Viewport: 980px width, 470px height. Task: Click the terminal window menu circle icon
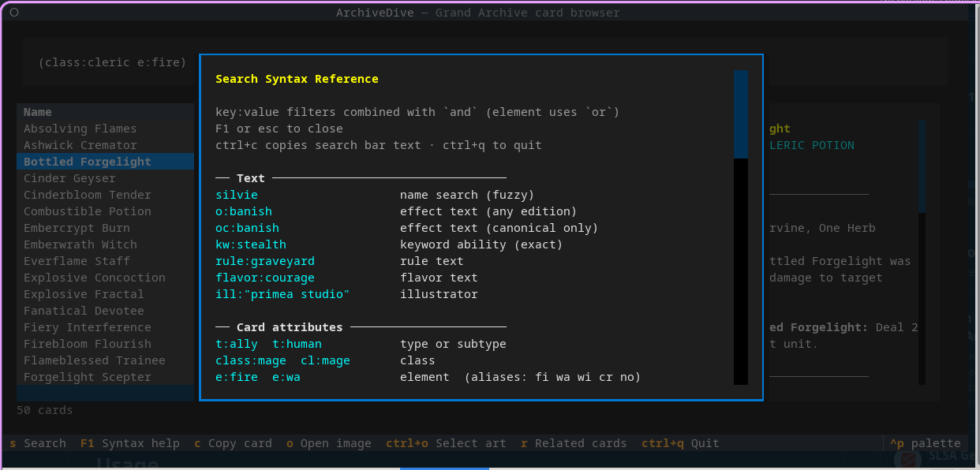point(14,13)
